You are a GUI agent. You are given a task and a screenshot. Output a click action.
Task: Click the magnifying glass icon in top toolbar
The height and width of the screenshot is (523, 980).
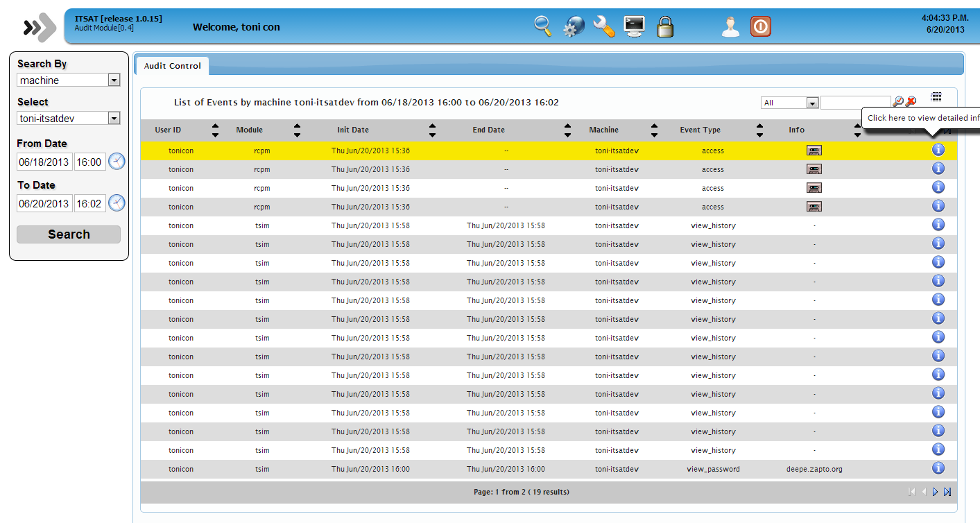[542, 27]
